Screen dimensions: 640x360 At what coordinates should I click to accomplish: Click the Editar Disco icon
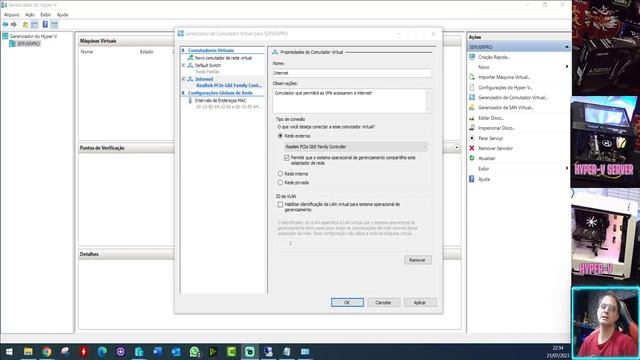point(472,118)
